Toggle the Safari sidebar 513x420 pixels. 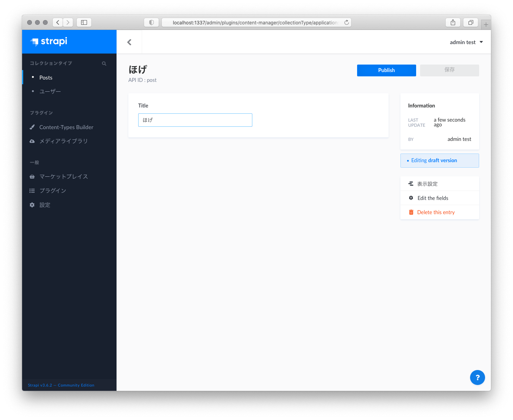click(84, 22)
